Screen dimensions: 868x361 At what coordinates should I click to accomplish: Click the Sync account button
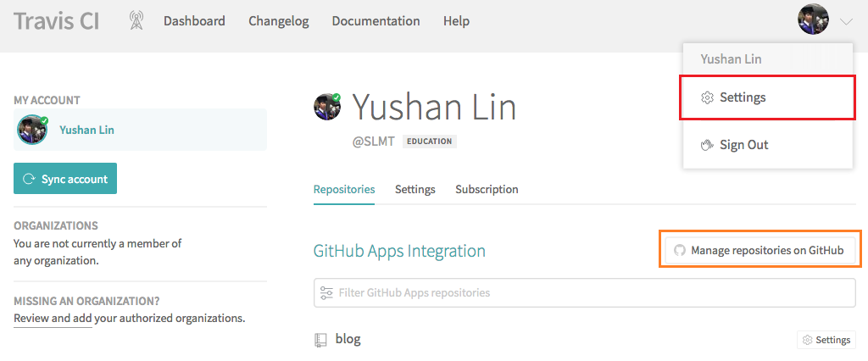click(x=65, y=178)
